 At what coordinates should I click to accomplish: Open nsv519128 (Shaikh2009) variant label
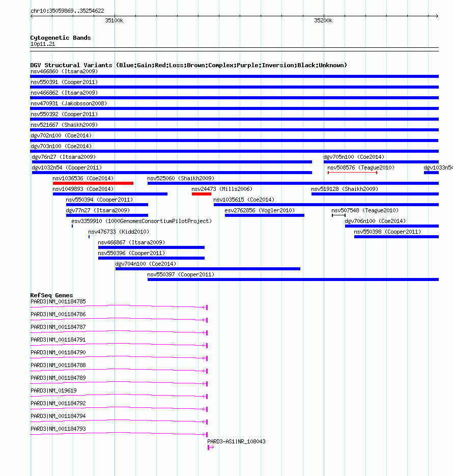(345, 189)
